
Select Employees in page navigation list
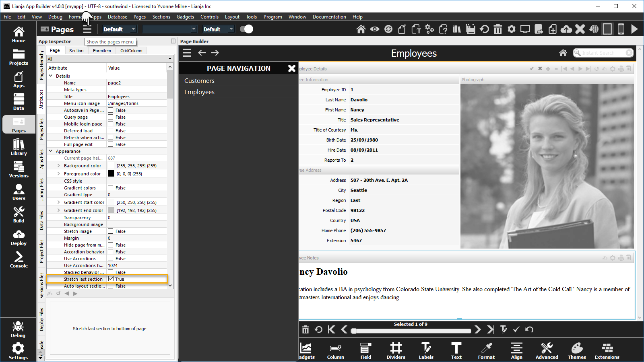pos(199,92)
